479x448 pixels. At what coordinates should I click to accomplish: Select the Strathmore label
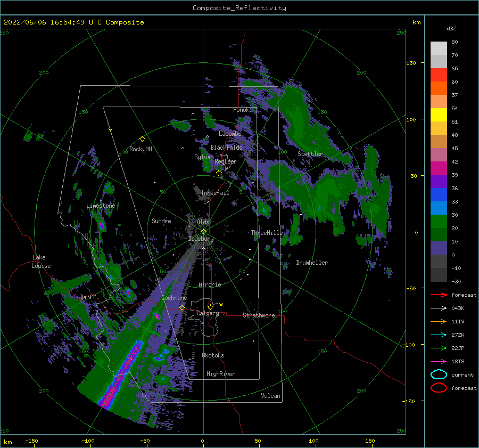point(259,315)
